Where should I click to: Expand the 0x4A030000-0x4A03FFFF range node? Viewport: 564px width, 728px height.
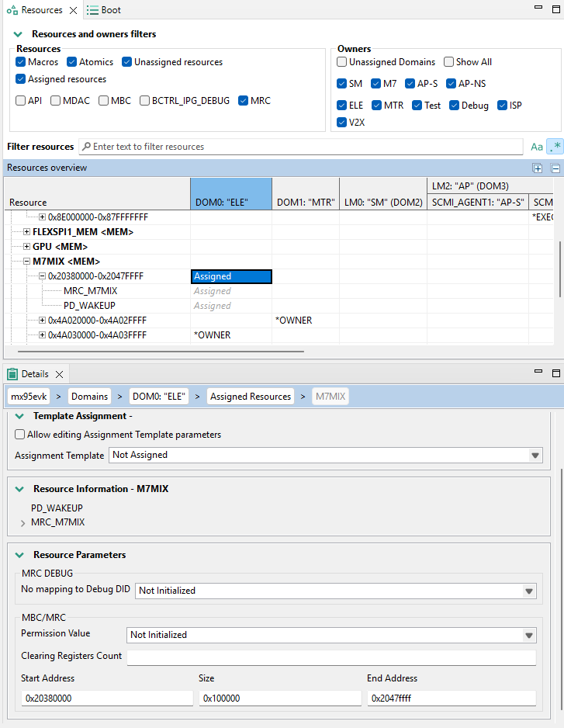[x=42, y=335]
